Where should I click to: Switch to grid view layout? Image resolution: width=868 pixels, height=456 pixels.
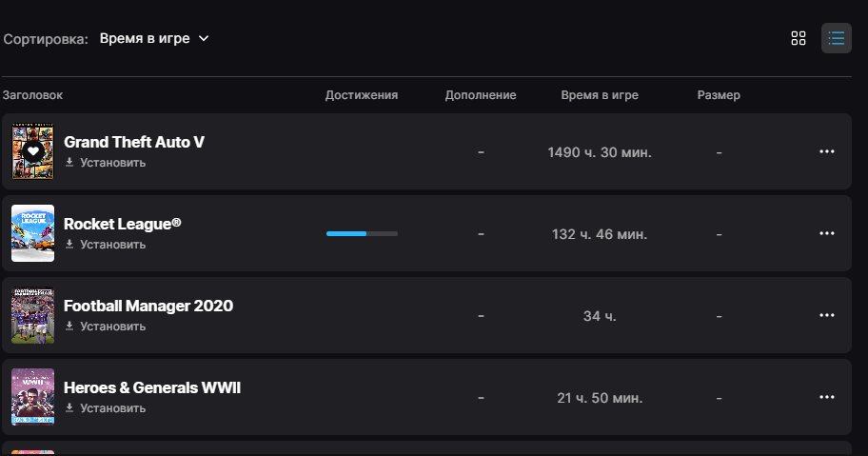click(799, 38)
